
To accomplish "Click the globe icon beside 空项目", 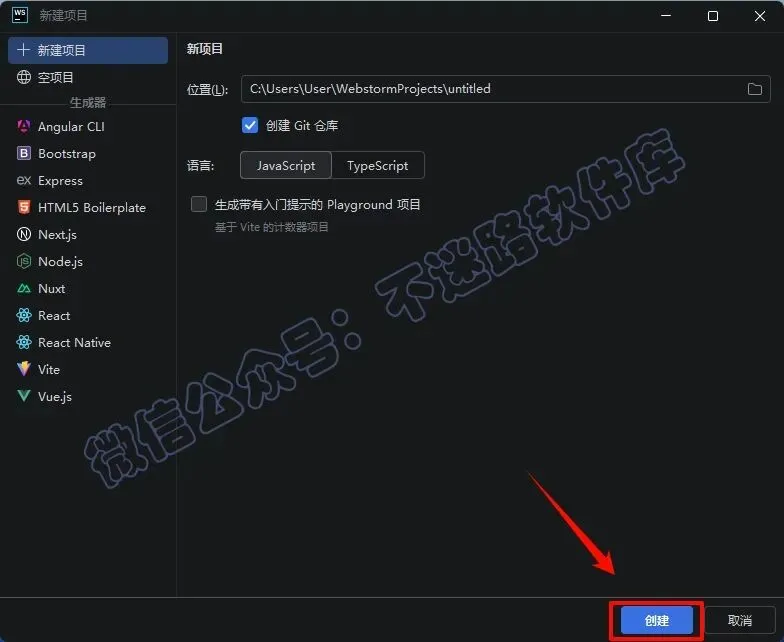I will (x=24, y=77).
